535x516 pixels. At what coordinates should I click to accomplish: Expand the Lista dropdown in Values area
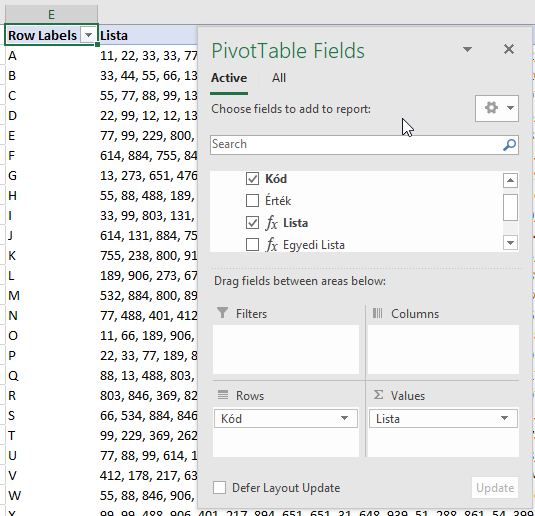[x=504, y=418]
